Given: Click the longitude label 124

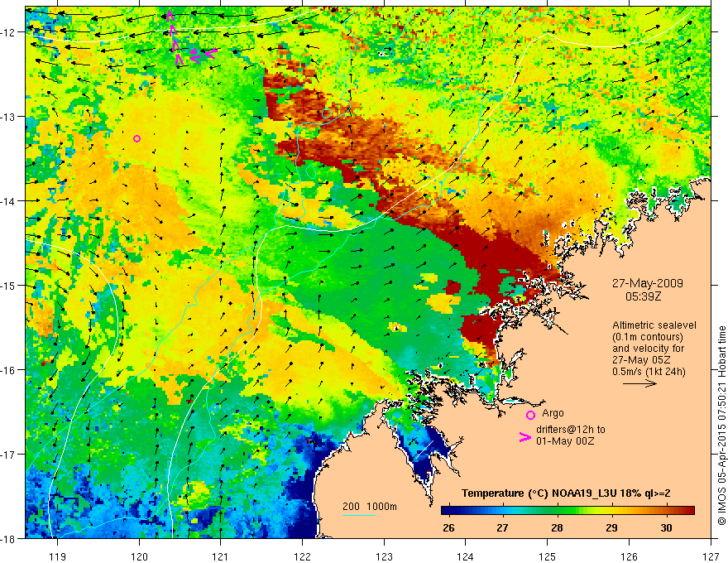Looking at the screenshot, I should click(465, 556).
